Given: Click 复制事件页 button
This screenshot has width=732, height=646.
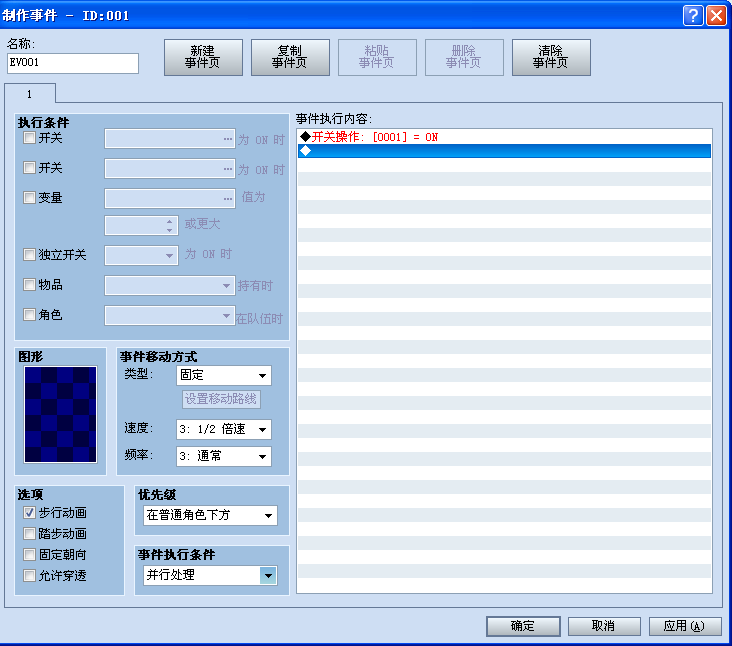Looking at the screenshot, I should 290,57.
